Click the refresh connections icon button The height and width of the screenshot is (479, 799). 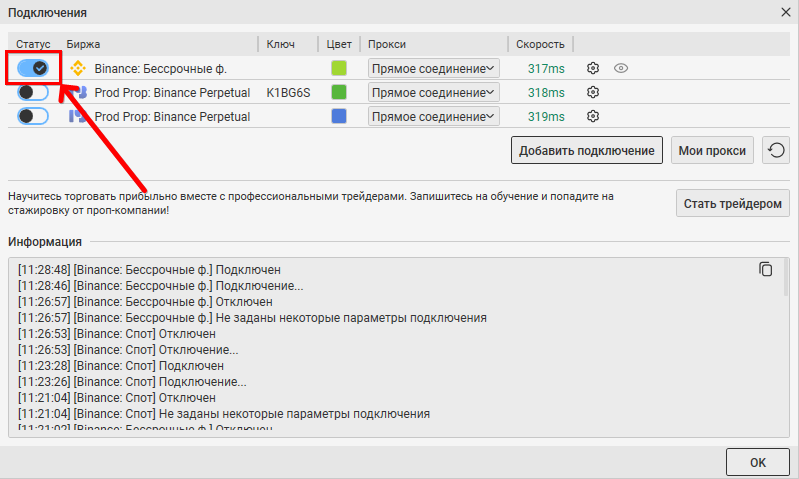point(776,151)
